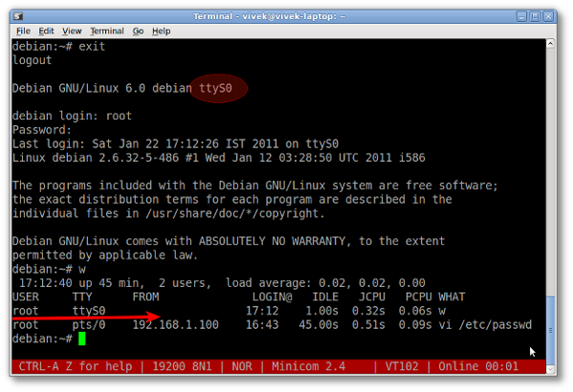Open the File menu
The height and width of the screenshot is (392, 573).
(23, 31)
